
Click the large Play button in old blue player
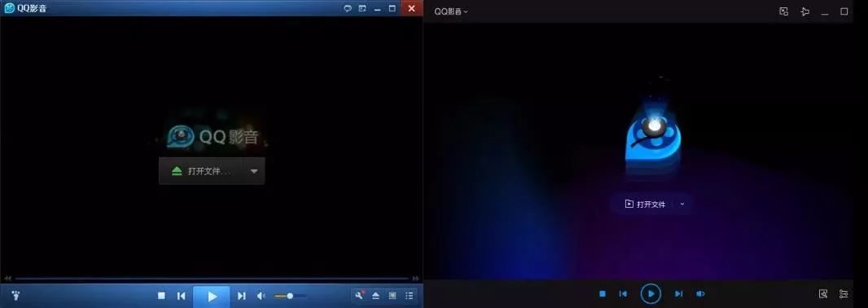tap(212, 297)
